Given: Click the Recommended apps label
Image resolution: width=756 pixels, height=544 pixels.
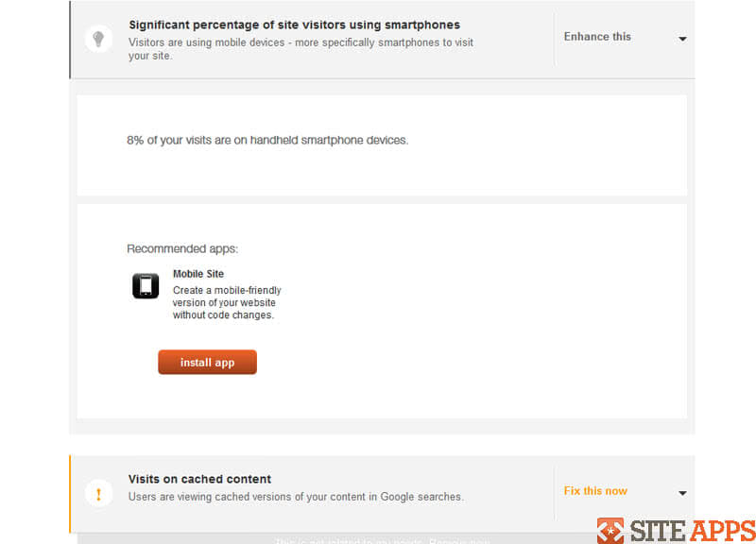Looking at the screenshot, I should pyautogui.click(x=182, y=248).
